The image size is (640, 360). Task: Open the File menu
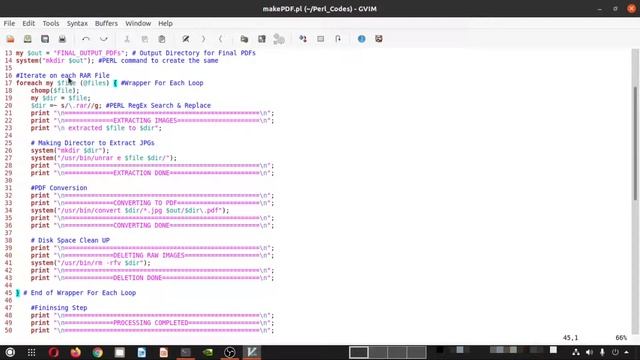pyautogui.click(x=9, y=23)
